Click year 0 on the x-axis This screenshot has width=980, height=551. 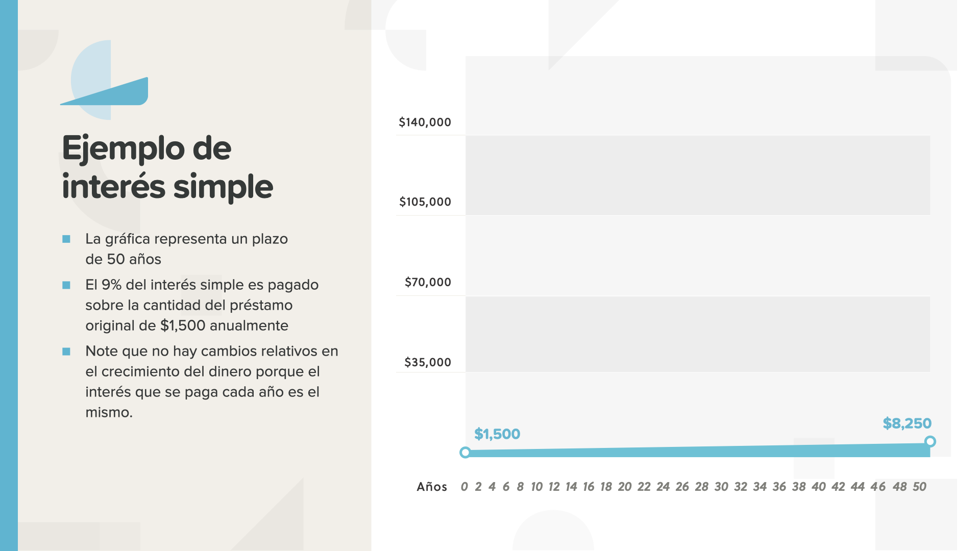click(x=464, y=487)
